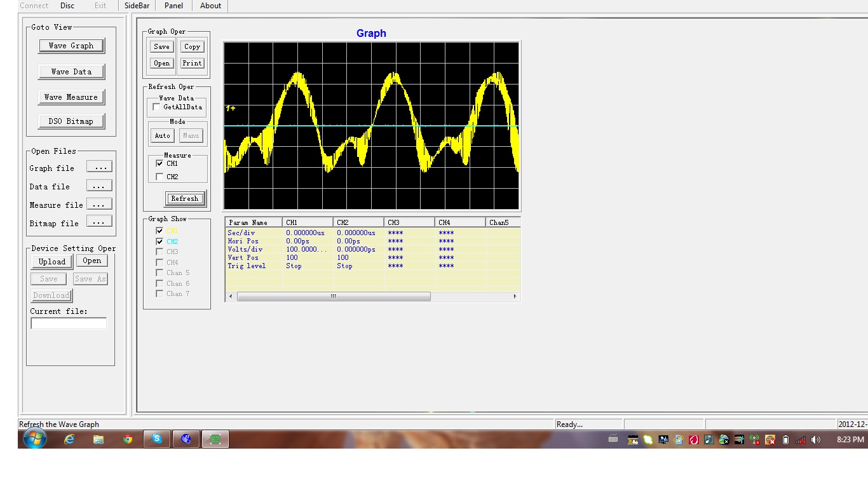The image size is (868, 488).
Task: Open Internet Explorer from the taskbar
Action: coord(69,438)
